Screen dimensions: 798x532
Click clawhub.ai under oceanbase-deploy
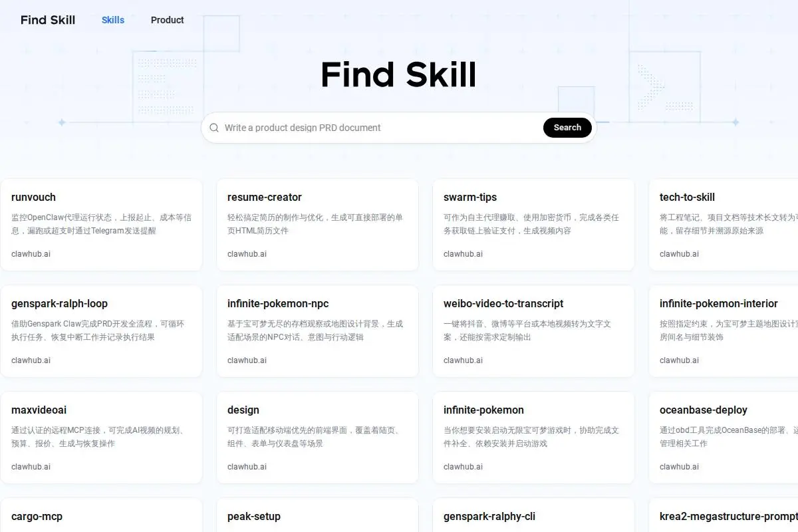(679, 467)
